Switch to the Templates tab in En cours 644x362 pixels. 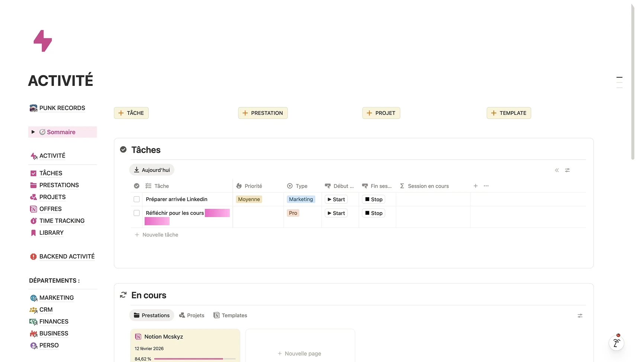(230, 315)
